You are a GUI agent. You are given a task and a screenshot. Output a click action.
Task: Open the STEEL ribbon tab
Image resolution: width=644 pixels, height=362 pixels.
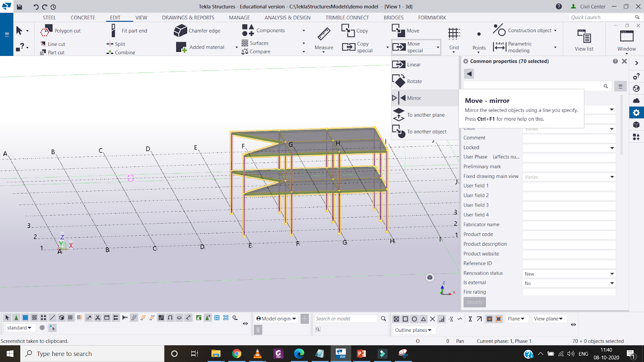click(50, 18)
